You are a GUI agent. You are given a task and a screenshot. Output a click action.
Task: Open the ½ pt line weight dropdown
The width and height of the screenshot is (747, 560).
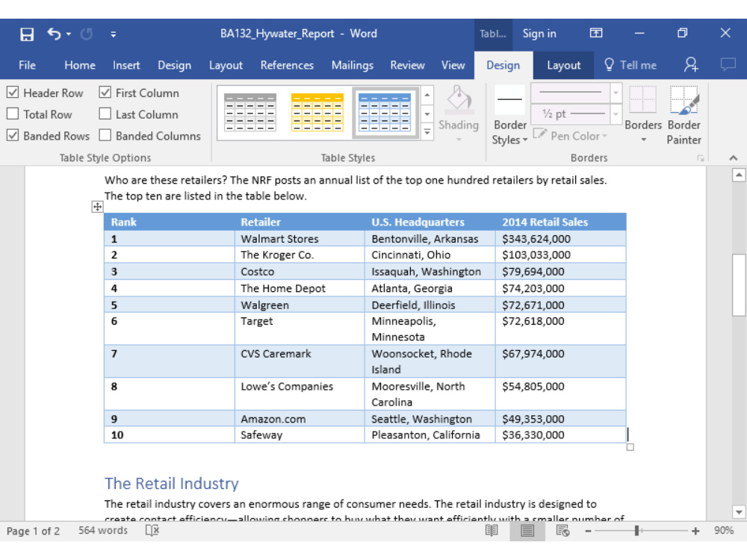616,113
